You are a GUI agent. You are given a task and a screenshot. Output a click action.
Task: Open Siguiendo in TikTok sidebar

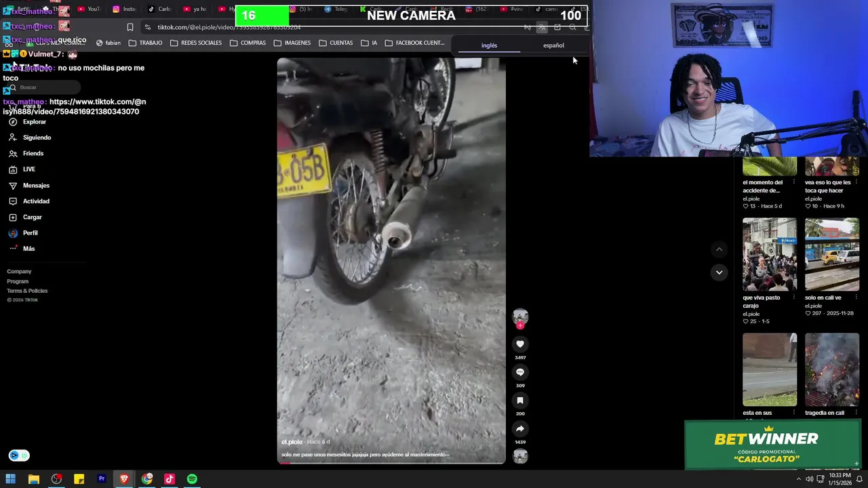pos(30,138)
